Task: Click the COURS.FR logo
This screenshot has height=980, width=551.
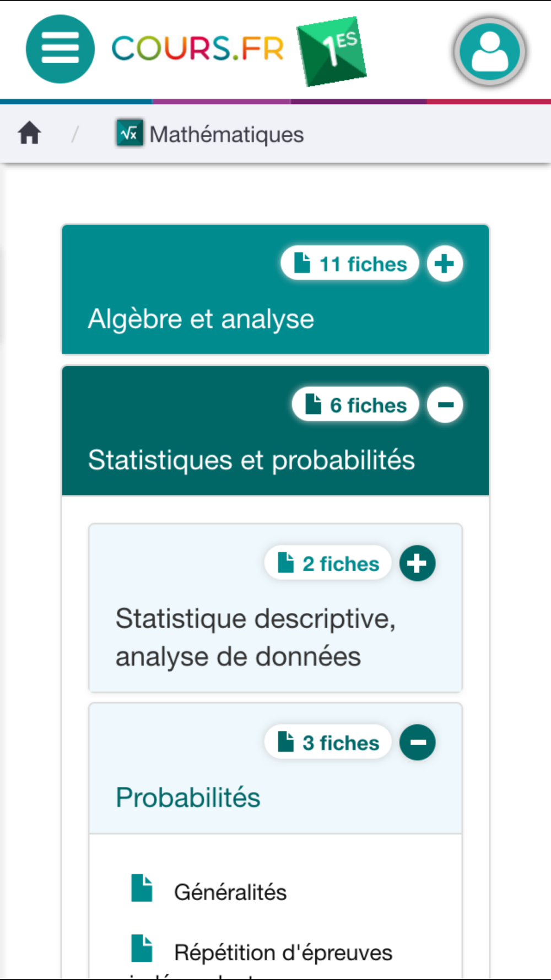Action: pyautogui.click(x=198, y=49)
